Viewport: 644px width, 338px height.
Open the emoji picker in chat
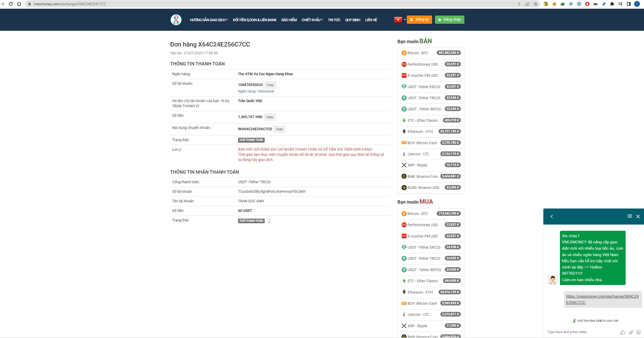[638, 332]
